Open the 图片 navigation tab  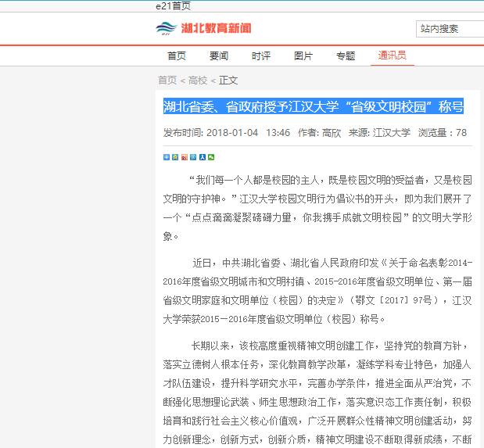click(303, 56)
